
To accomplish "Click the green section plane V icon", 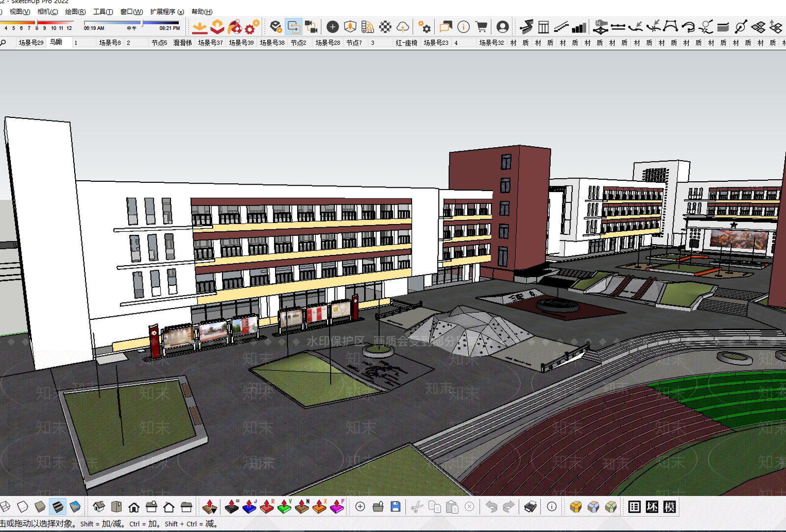I will tap(284, 506).
